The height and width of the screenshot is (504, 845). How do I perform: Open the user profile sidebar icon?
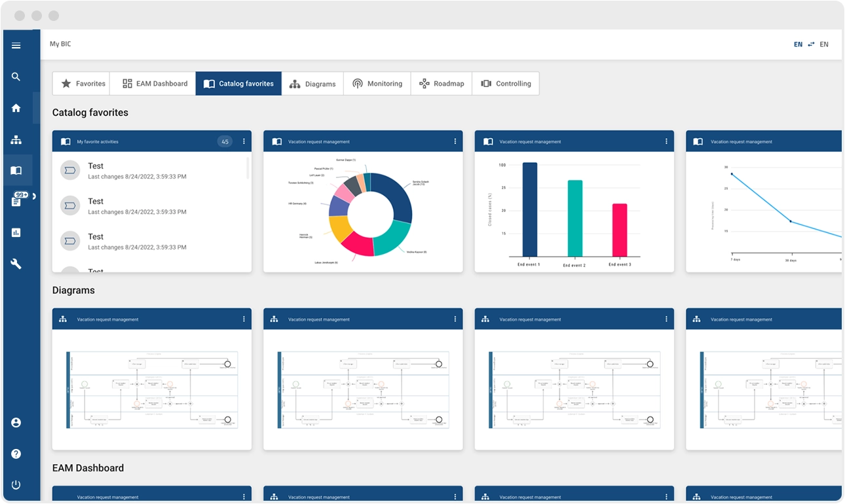[16, 423]
